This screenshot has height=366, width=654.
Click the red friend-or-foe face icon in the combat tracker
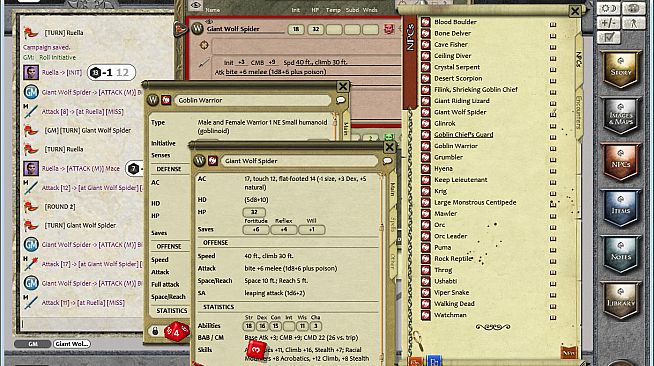(389, 29)
